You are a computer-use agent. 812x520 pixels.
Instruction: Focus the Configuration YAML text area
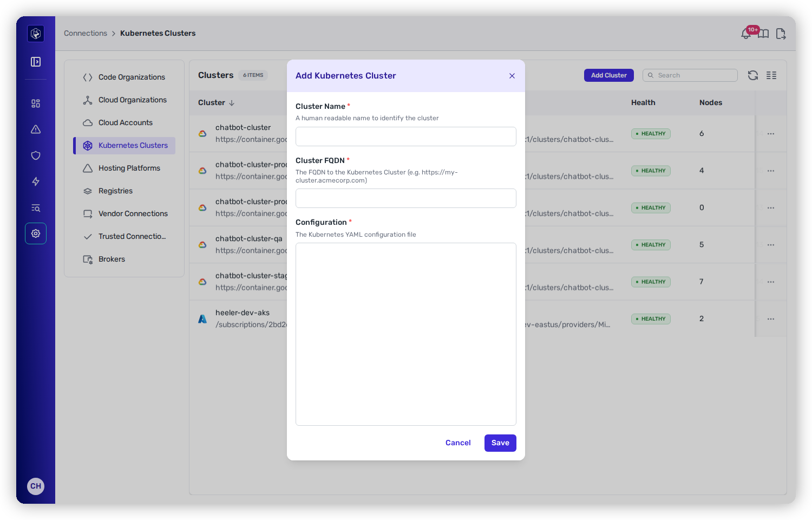pos(406,334)
